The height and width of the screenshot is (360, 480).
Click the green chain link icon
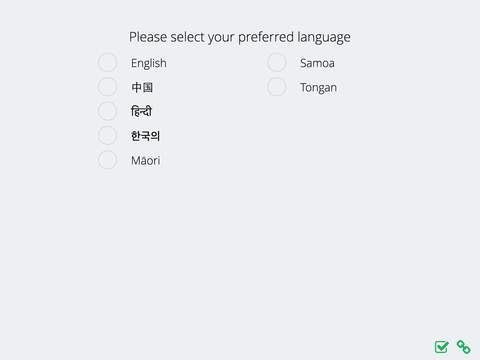pos(464,347)
